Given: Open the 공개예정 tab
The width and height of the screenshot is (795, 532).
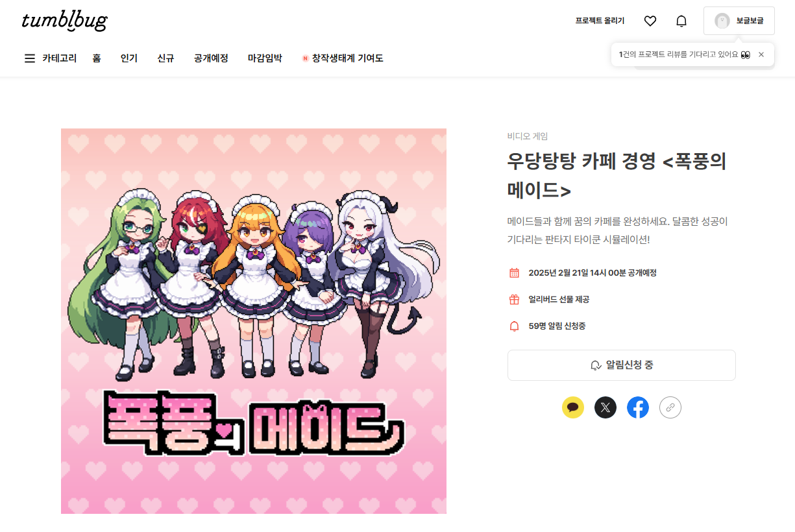Looking at the screenshot, I should (x=211, y=58).
